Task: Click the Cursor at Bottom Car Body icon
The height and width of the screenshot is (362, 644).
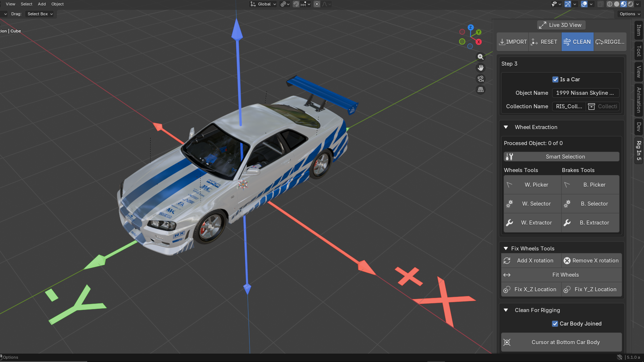Action: [507, 342]
